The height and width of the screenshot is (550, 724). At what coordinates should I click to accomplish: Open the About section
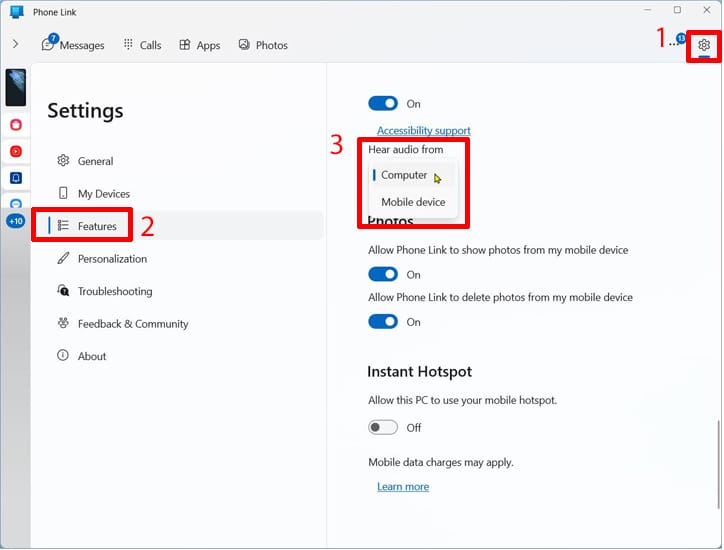tap(178, 356)
